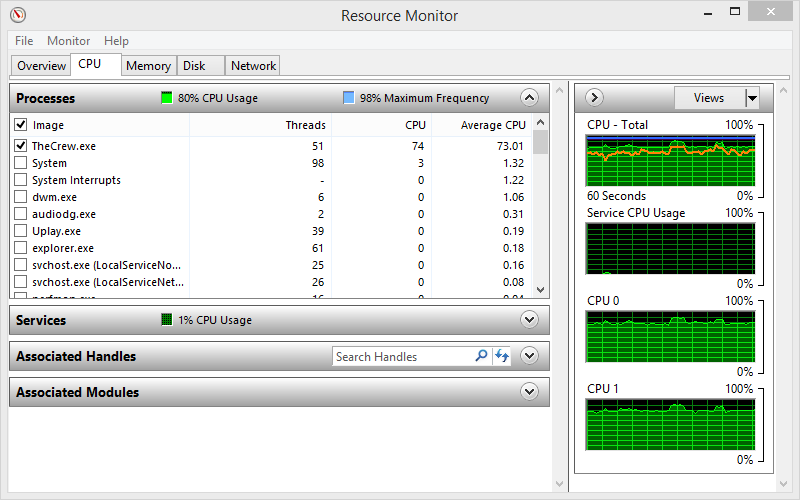Viewport: 800px width, 500px height.
Task: Switch to the Memory tab
Action: (x=148, y=66)
